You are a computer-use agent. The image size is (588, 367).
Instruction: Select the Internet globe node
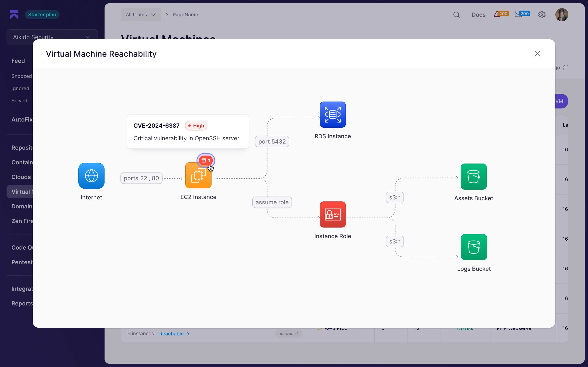pyautogui.click(x=91, y=176)
